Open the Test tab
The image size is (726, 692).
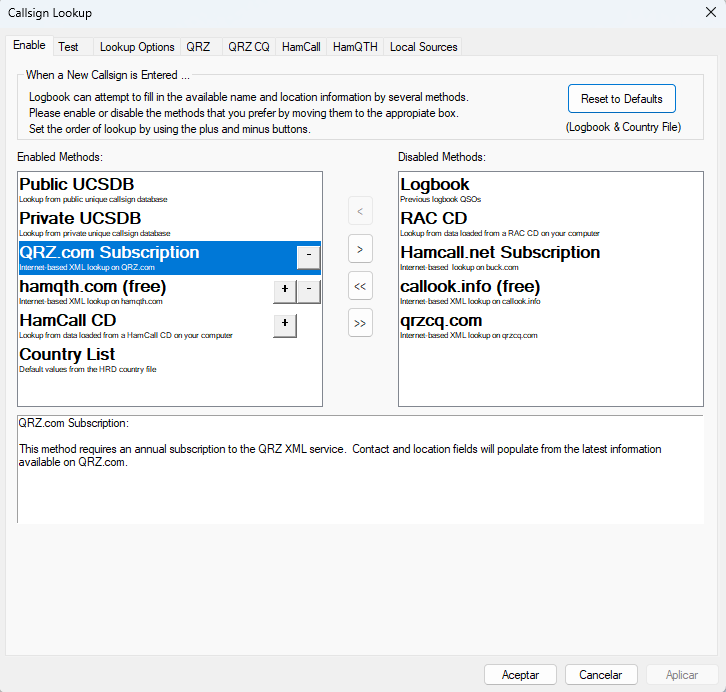73,47
